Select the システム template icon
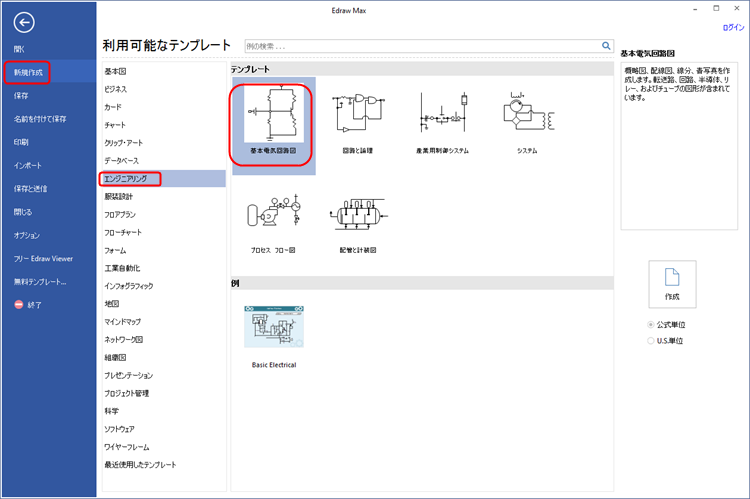 tap(527, 111)
